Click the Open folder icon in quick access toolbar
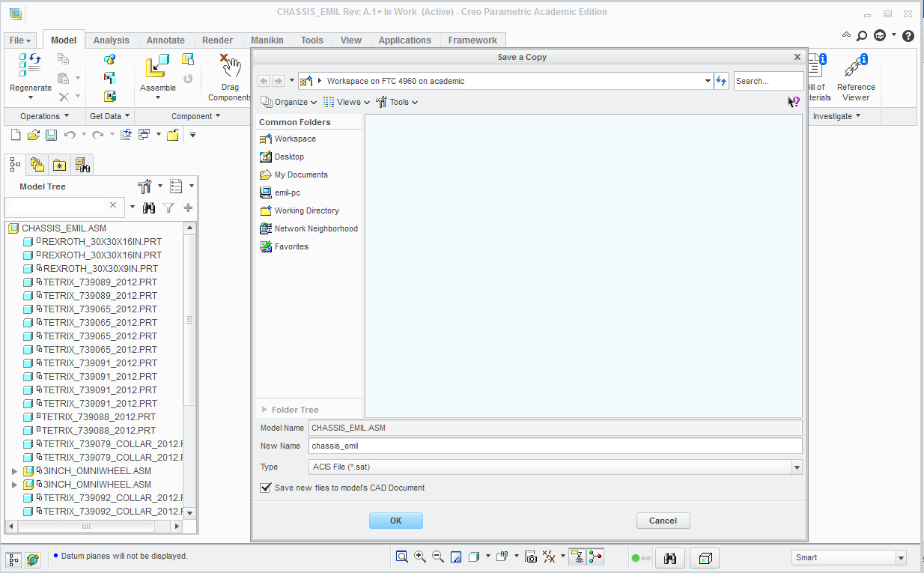This screenshot has height=573, width=924. [x=34, y=135]
